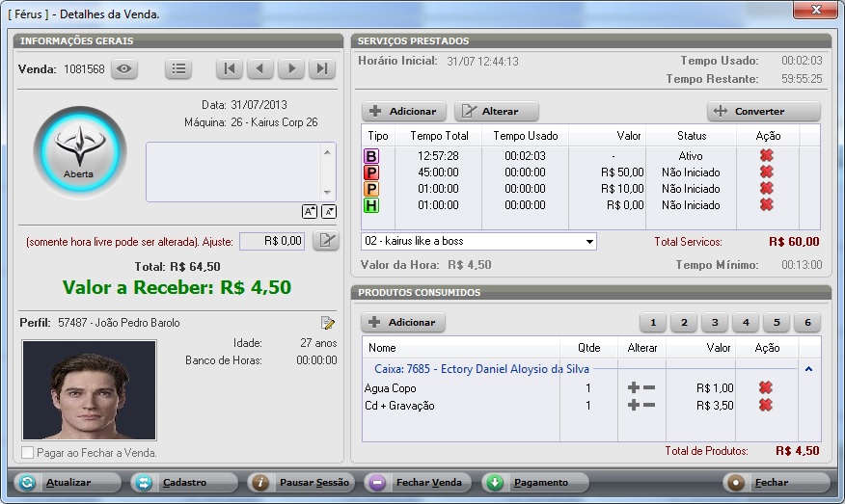Delete the R$ 10,00 service row

point(766,189)
